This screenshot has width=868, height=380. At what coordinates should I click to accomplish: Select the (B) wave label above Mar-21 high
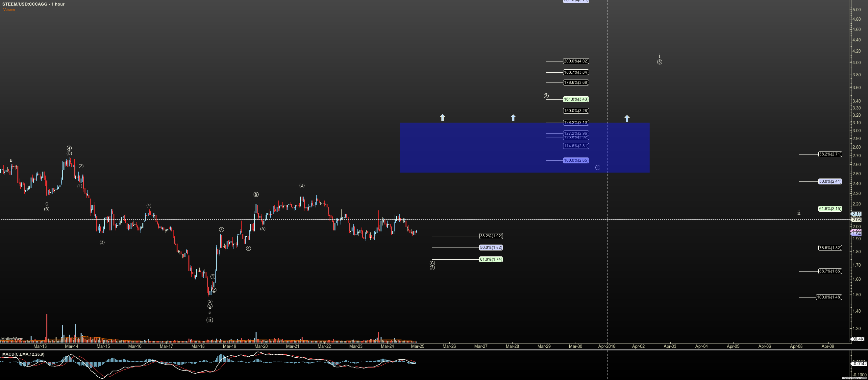tap(302, 186)
